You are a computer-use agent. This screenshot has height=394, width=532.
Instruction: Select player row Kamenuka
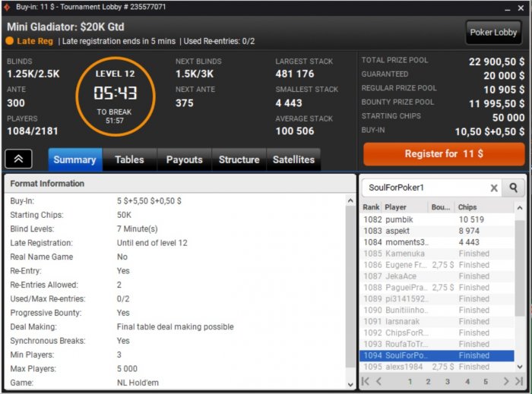(437, 254)
